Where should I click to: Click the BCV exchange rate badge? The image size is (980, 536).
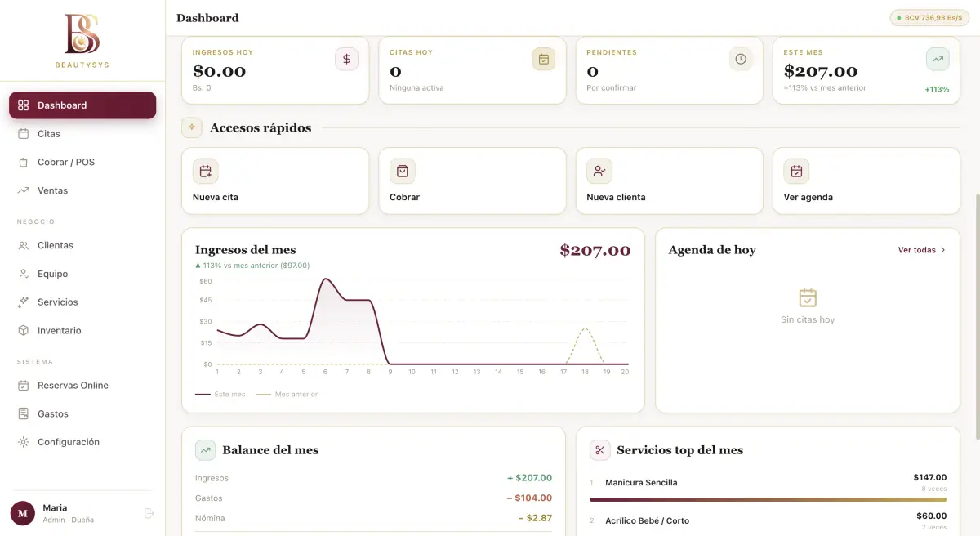930,18
